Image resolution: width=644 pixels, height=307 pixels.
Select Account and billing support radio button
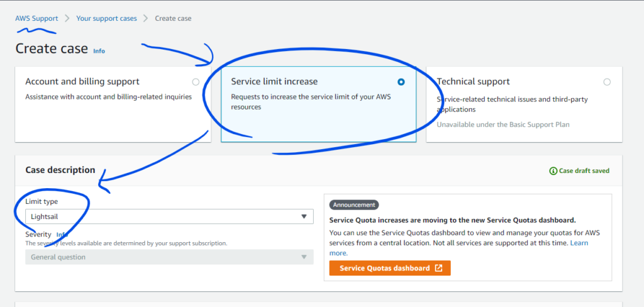196,82
